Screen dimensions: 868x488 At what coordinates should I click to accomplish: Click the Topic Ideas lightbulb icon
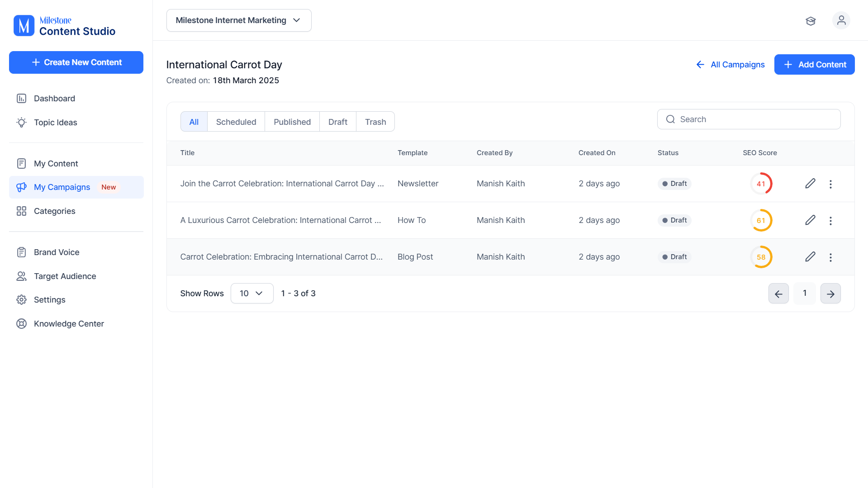[x=21, y=123]
